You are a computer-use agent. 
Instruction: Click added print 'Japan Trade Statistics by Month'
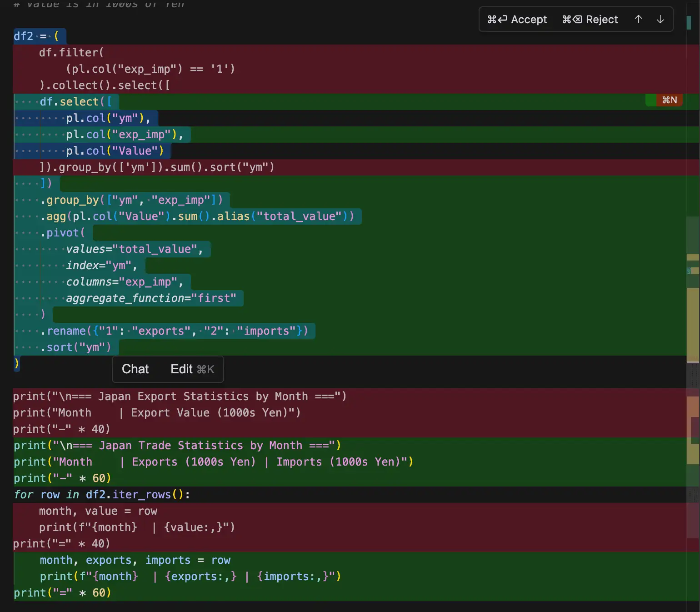pyautogui.click(x=177, y=446)
